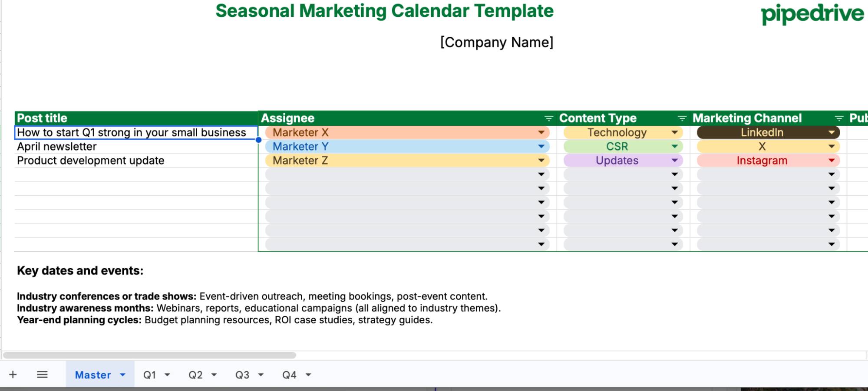Screen dimensions: 868x391
Task: Select the [Company Name] title cell
Action: (496, 42)
